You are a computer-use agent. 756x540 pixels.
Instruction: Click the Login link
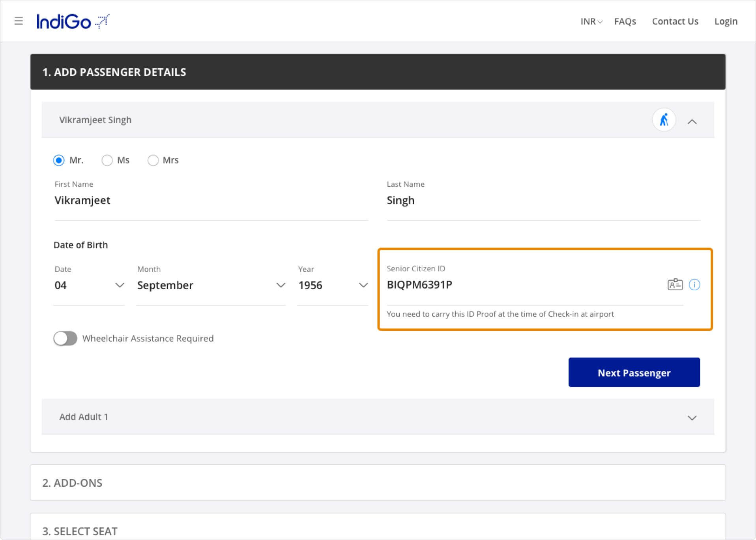pyautogui.click(x=726, y=22)
